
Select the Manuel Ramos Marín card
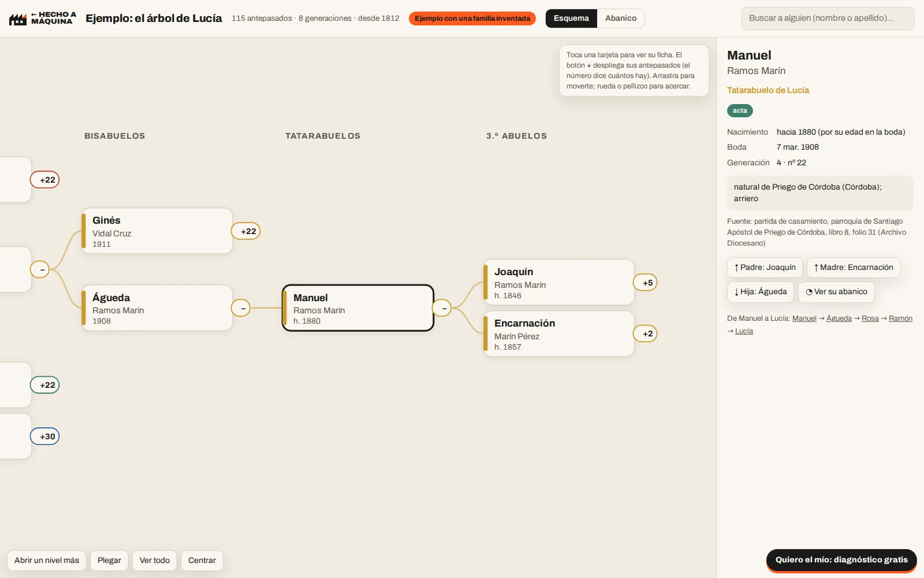tap(358, 308)
